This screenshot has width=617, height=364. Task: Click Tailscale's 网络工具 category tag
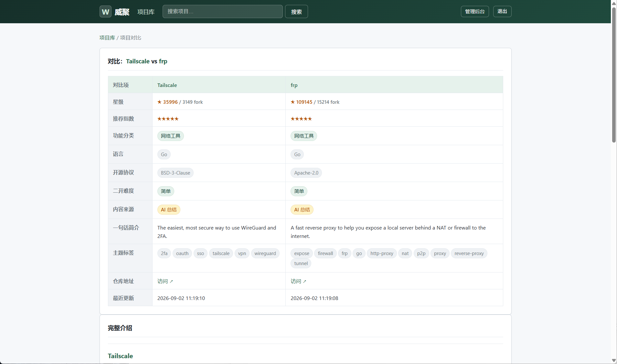(171, 136)
